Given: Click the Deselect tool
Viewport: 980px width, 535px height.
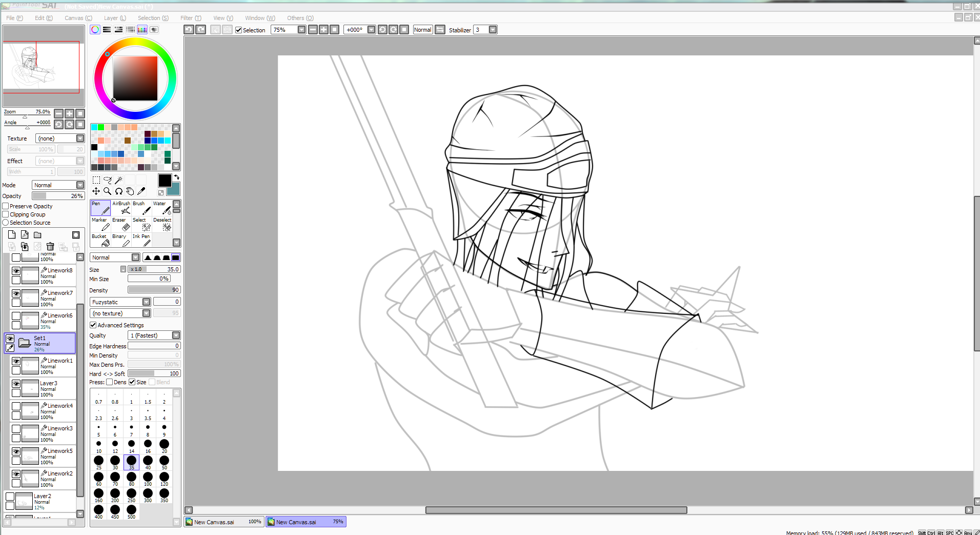Looking at the screenshot, I should tap(162, 225).
